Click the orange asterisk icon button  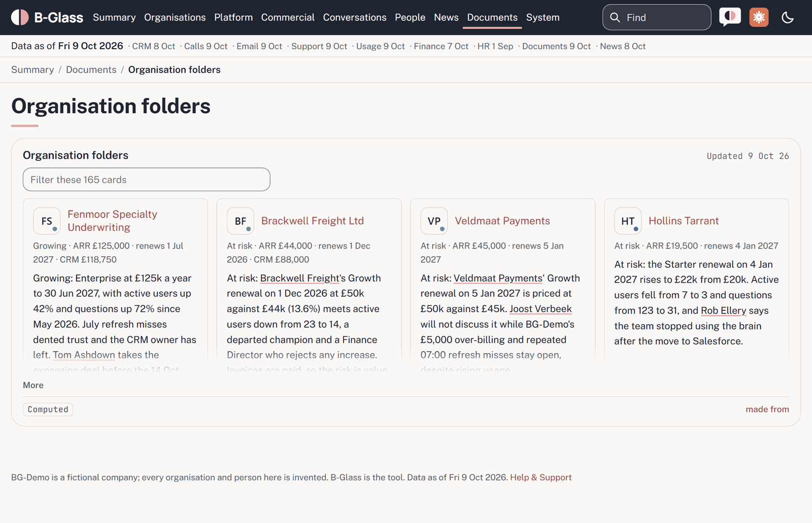tap(759, 17)
